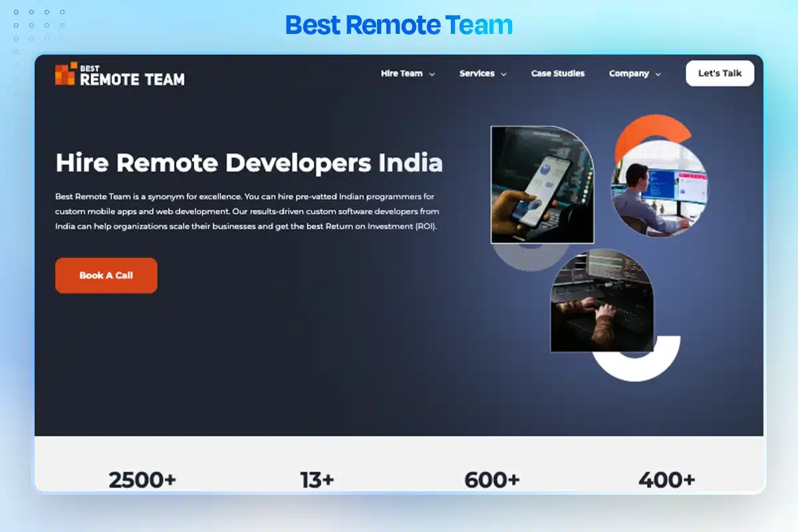
Task: Click the 2500+ statistic
Action: tap(142, 479)
